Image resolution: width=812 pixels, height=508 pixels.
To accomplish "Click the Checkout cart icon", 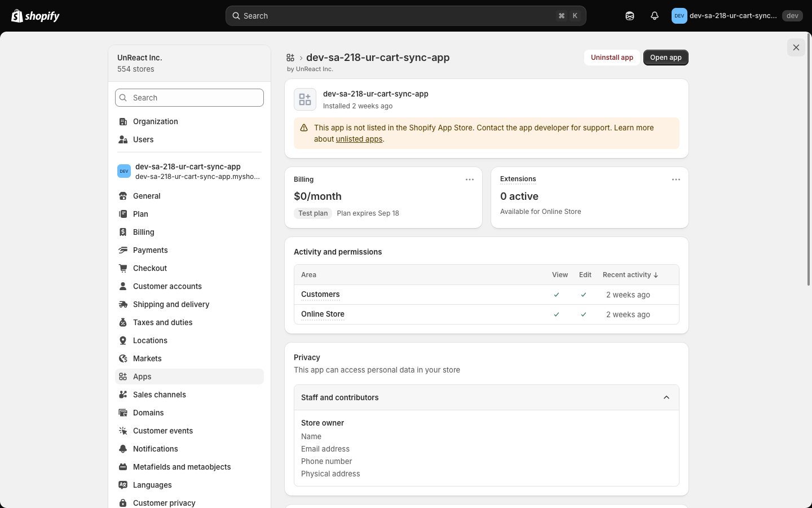I will coord(123,268).
